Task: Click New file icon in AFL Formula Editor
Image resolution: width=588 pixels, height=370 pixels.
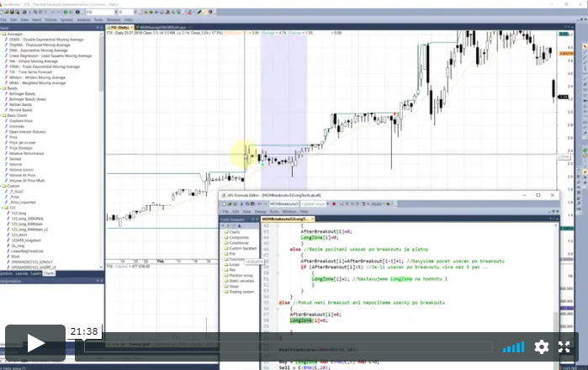Action: (x=225, y=204)
